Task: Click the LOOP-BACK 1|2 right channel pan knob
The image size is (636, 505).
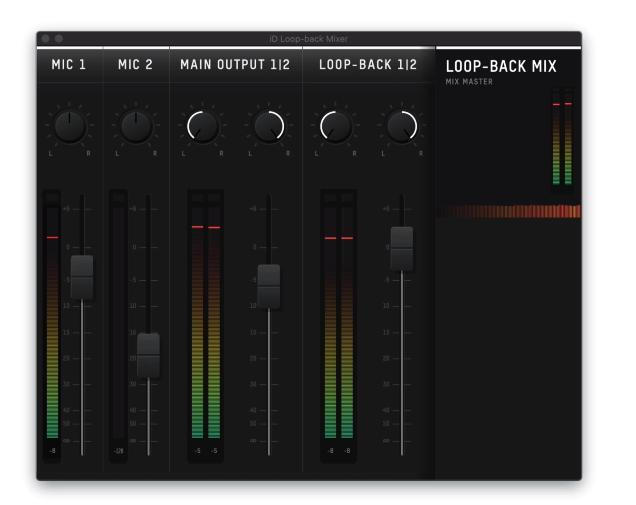Action: click(x=402, y=127)
